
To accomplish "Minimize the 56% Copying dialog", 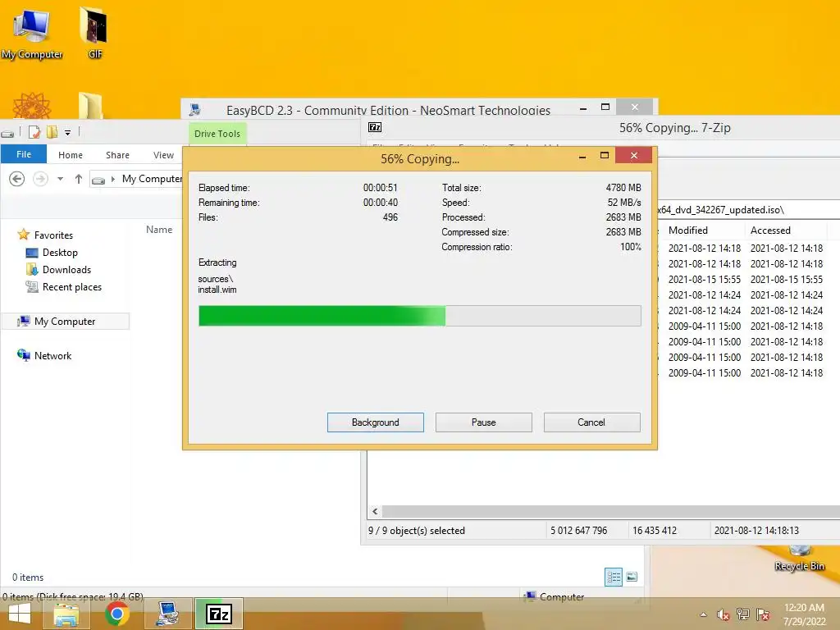I will coord(582,156).
